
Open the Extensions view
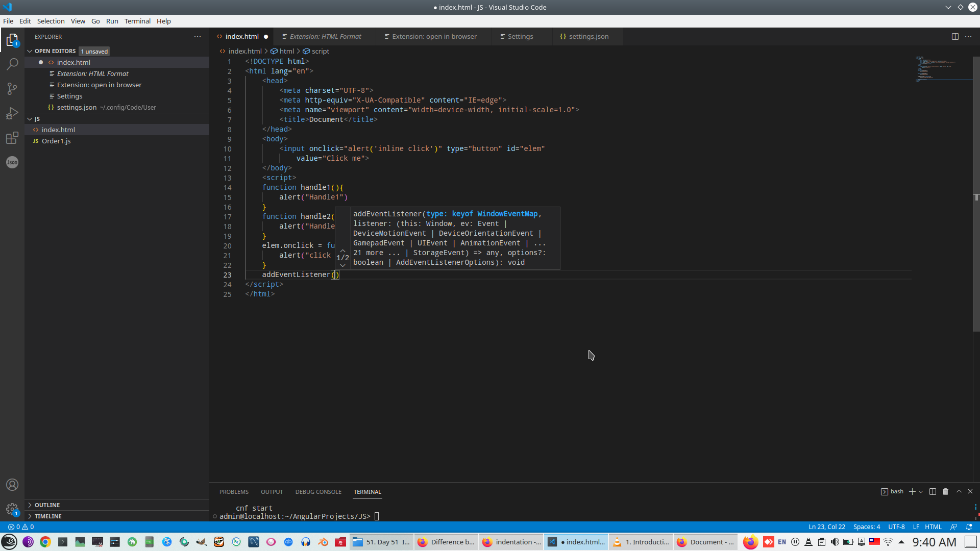(12, 138)
